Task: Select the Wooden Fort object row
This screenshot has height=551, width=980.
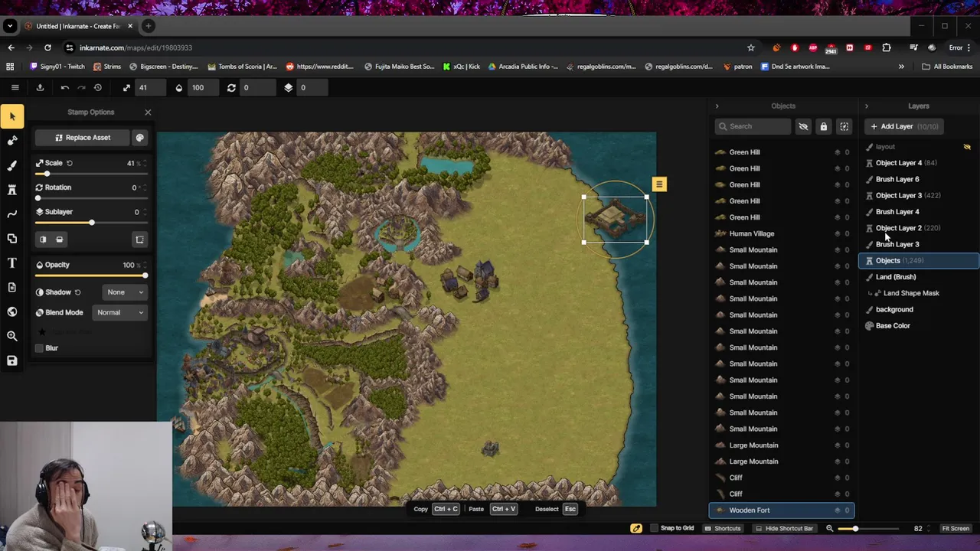Action: [781, 510]
